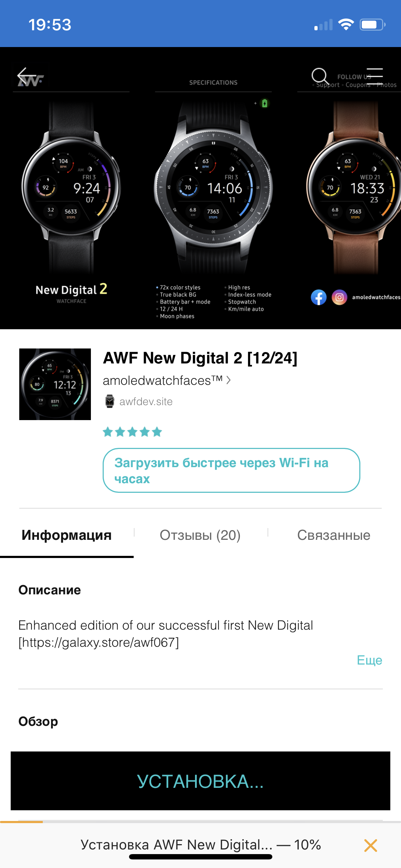This screenshot has height=868, width=401.
Task: Tap the УСТАНОВКА... button
Action: click(200, 781)
